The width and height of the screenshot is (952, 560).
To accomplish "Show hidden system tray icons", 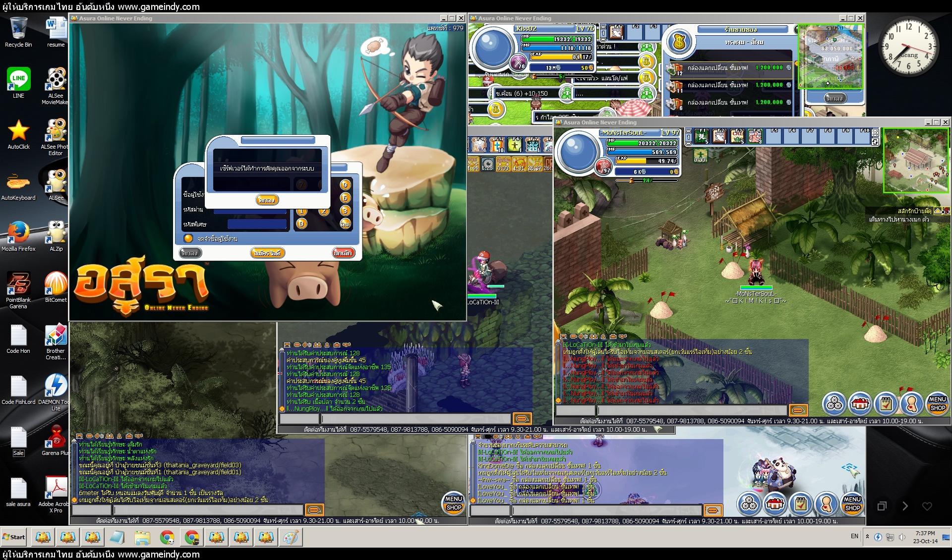I will tap(867, 537).
